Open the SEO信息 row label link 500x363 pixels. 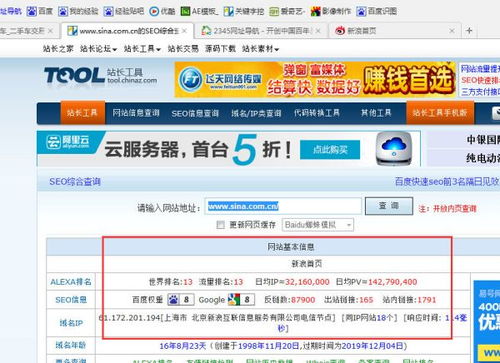point(71,300)
